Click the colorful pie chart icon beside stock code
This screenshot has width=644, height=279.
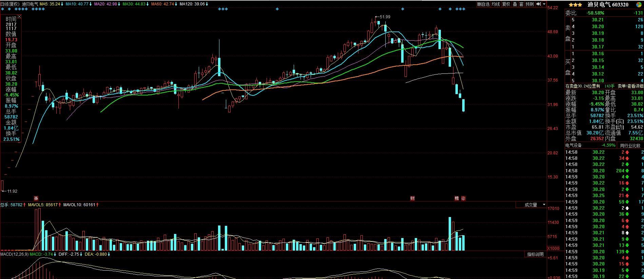click(x=639, y=4)
